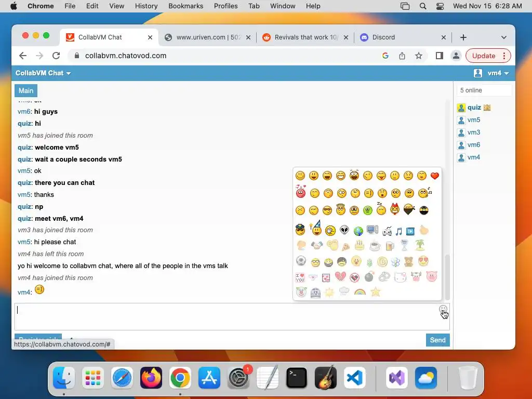Click the Send button
The image size is (532, 399).
(x=437, y=340)
